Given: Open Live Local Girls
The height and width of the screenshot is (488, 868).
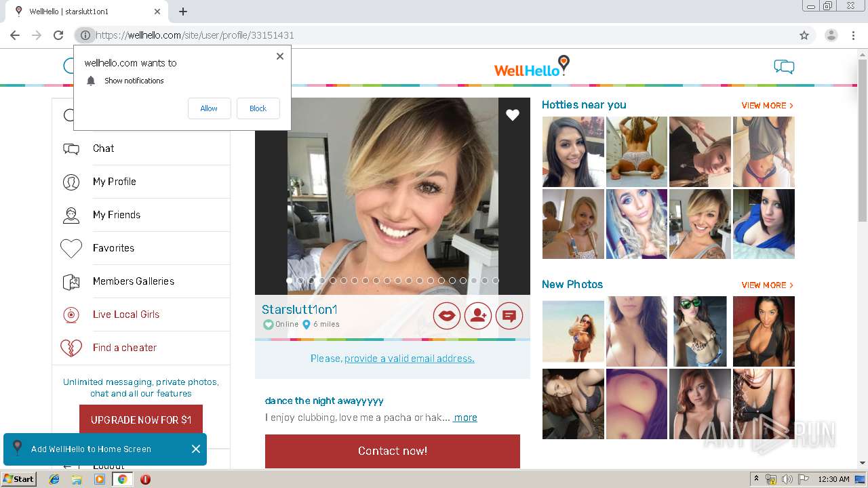Looking at the screenshot, I should [125, 314].
